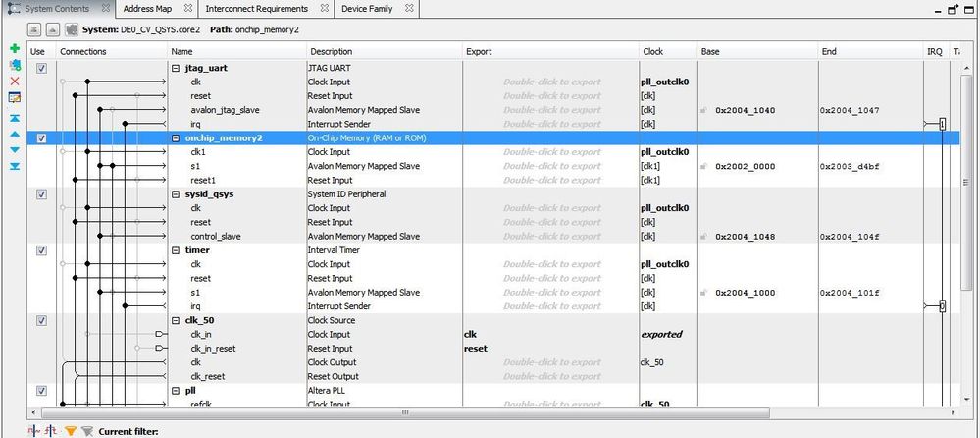980x438 pixels.
Task: Select the clk_in_reset interface row
Action: pyautogui.click(x=213, y=349)
